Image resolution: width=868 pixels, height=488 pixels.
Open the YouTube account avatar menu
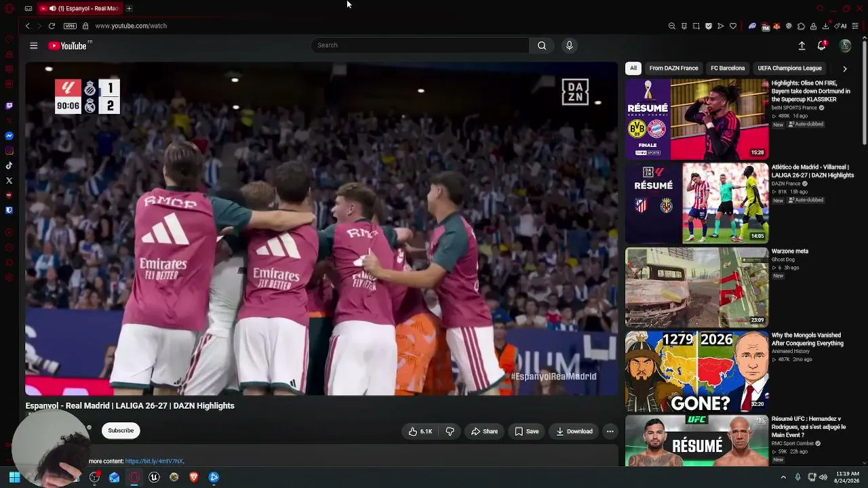tap(845, 45)
